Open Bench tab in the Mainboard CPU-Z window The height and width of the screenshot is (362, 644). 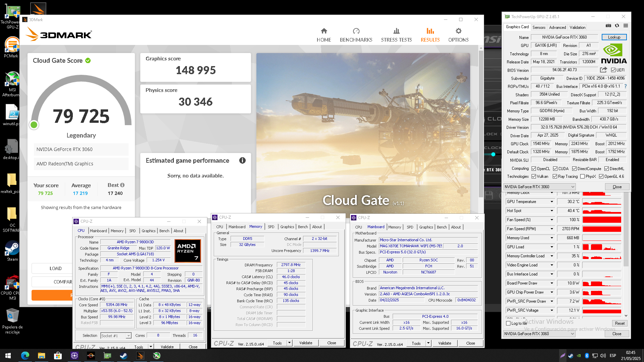pos(442,227)
